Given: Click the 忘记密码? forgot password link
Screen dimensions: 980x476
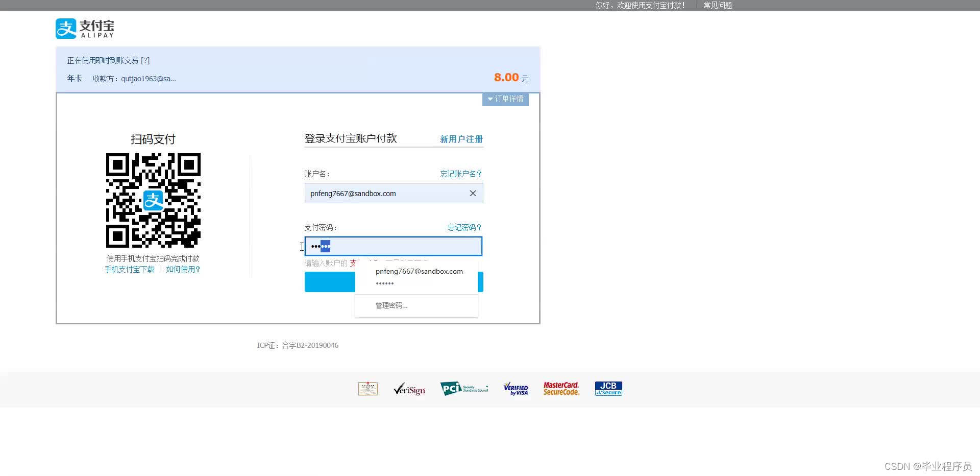Looking at the screenshot, I should coord(464,227).
